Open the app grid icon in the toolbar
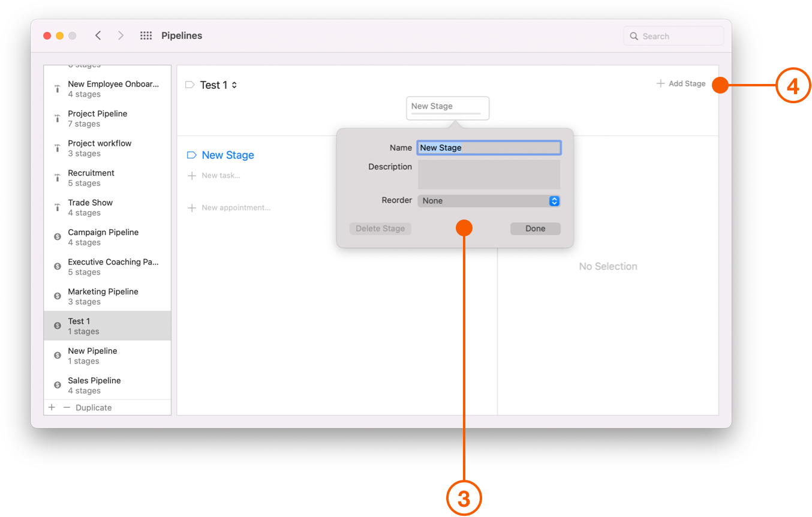Viewport: 812px width, 517px height. 146,35
